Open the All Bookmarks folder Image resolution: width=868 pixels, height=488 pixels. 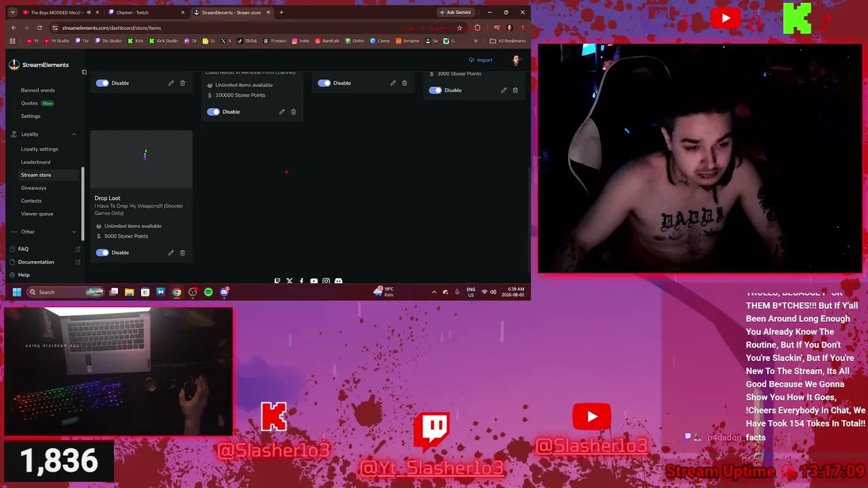click(508, 41)
